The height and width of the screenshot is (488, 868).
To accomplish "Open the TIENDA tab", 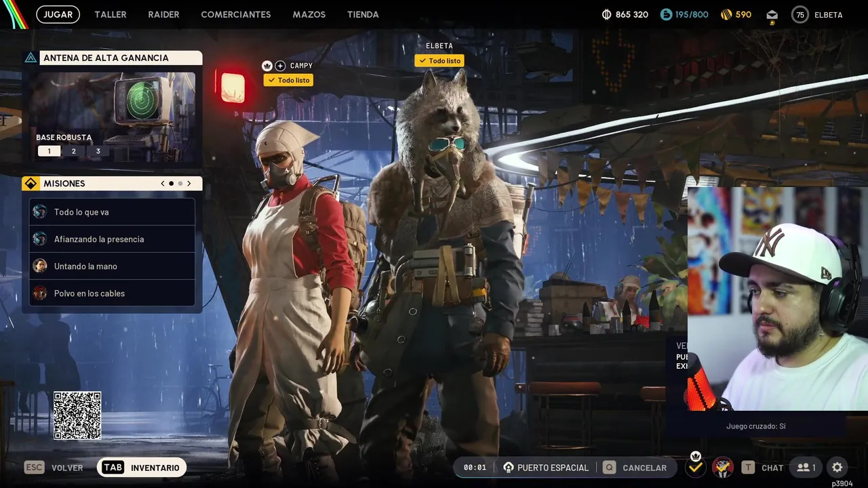I will coord(363,14).
